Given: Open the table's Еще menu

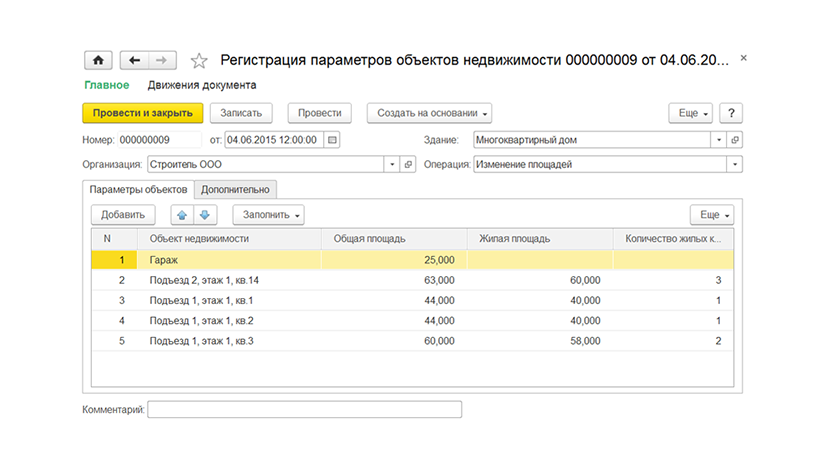Looking at the screenshot, I should pos(712,215).
